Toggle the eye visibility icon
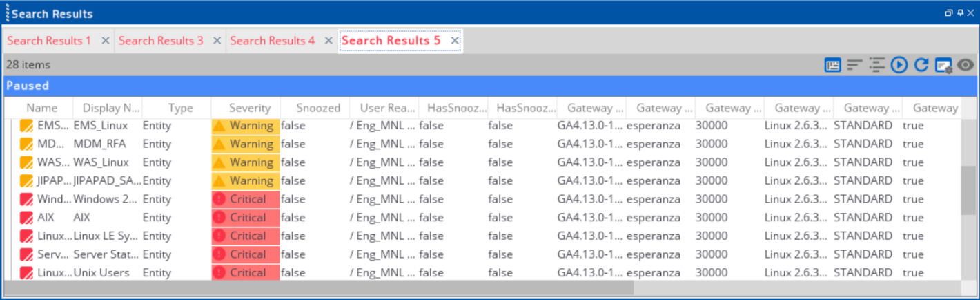This screenshot has height=300, width=980. (965, 65)
